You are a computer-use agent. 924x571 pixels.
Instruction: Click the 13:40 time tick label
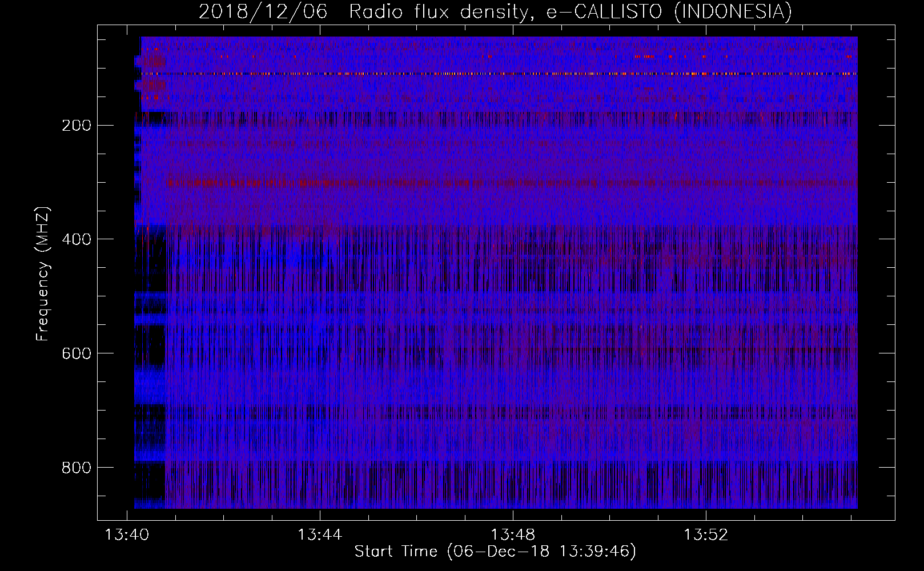(x=127, y=535)
